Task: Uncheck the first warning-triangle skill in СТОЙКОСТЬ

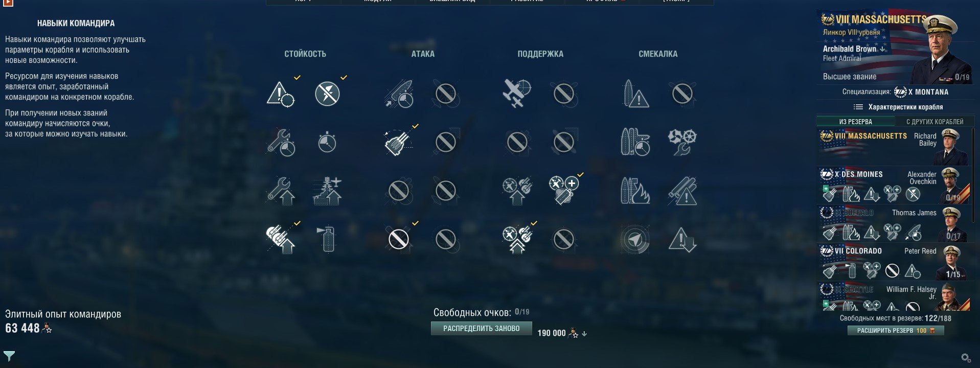Action: click(281, 94)
